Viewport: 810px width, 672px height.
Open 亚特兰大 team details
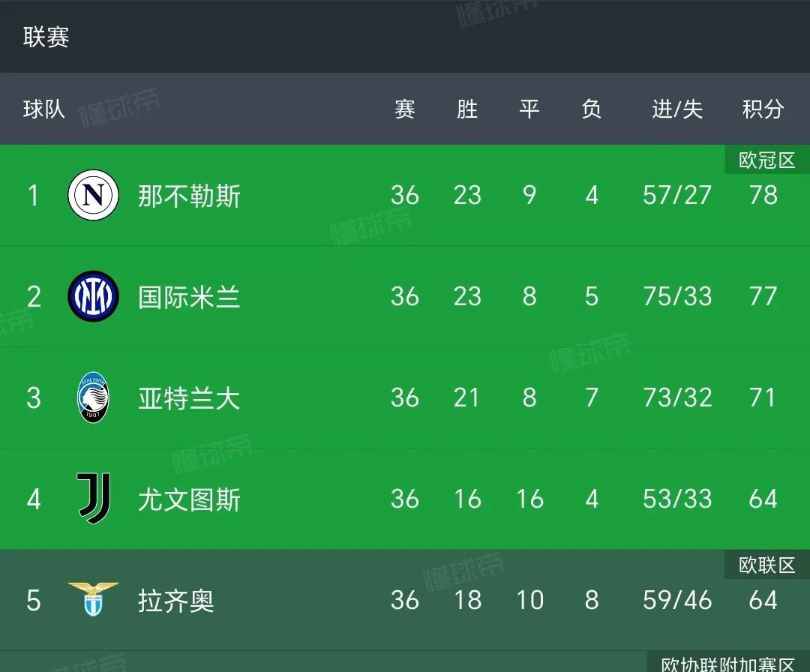click(x=189, y=398)
